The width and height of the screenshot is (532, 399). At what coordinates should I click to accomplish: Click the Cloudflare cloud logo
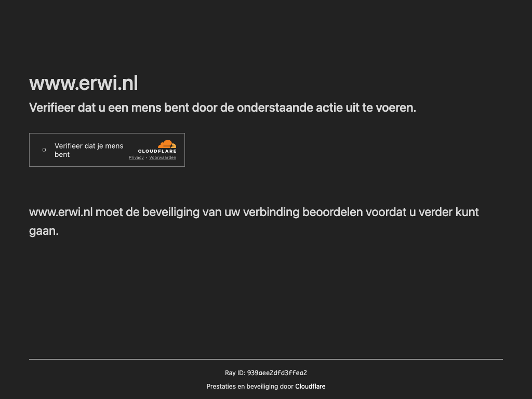point(157,147)
